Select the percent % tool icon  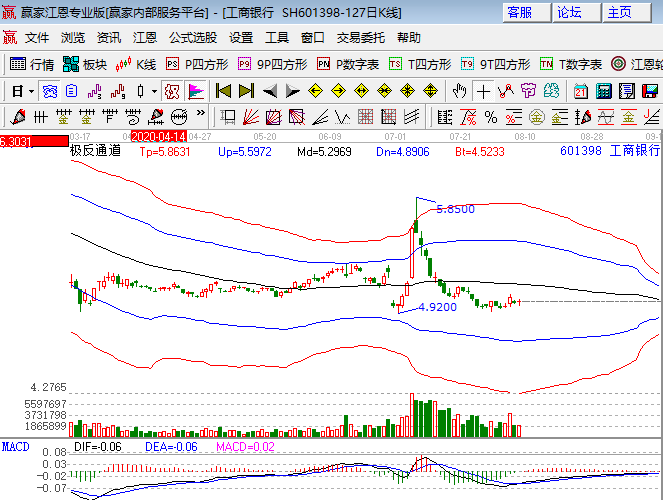click(491, 117)
